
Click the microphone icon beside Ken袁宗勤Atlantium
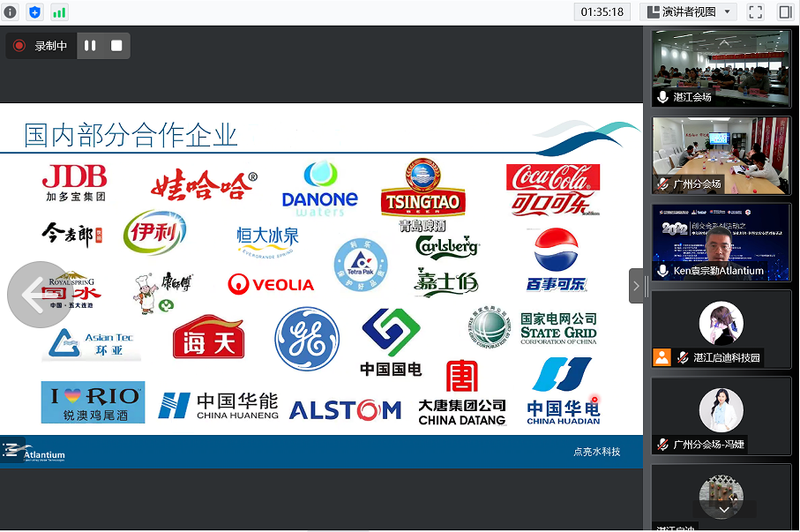[x=662, y=271]
